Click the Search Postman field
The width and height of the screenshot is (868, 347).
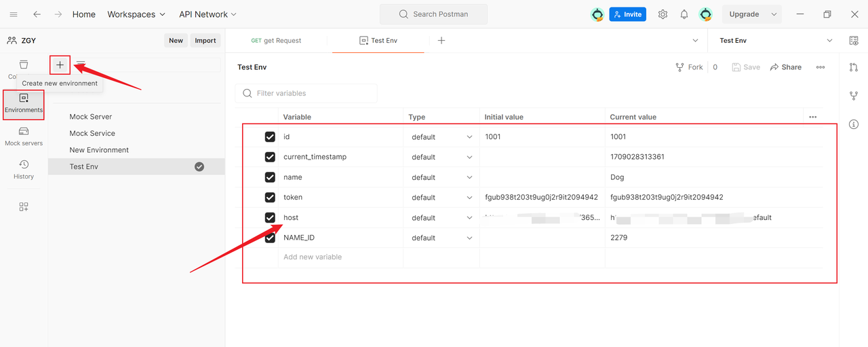coord(433,14)
